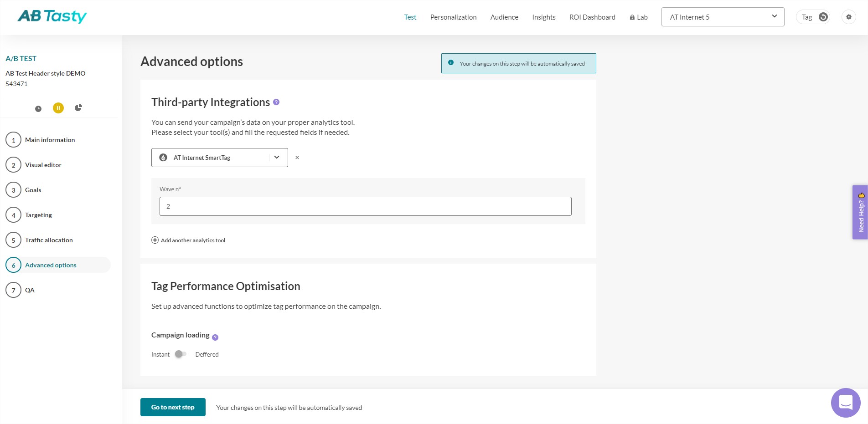Viewport: 868px width, 424px height.
Task: Open the Personalization menu
Action: tap(453, 17)
